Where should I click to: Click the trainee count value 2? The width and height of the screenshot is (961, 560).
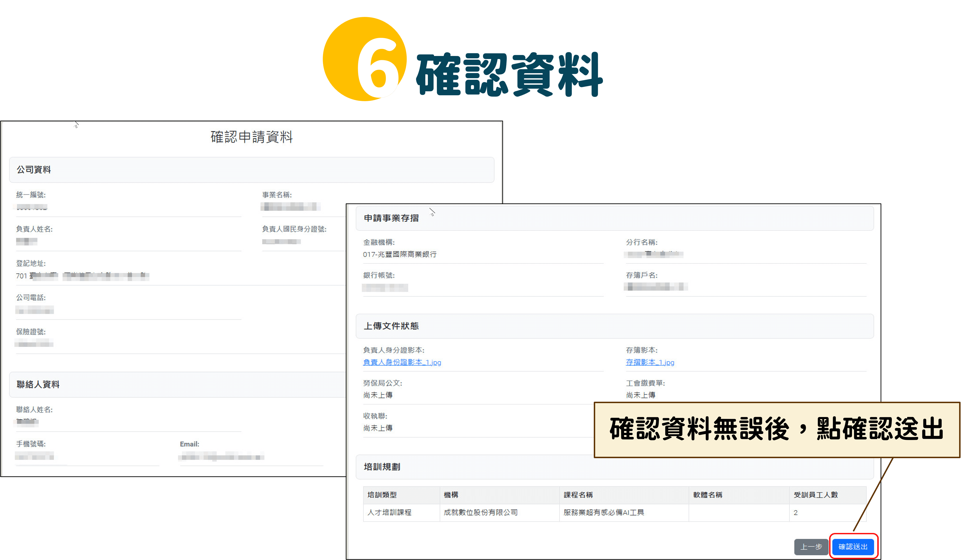pyautogui.click(x=795, y=512)
